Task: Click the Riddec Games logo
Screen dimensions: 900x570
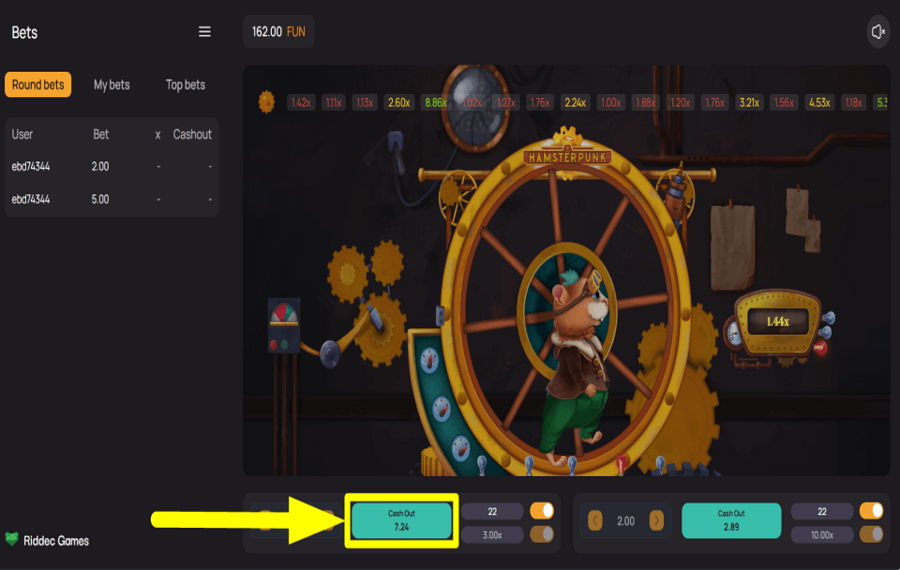Action: (x=47, y=540)
